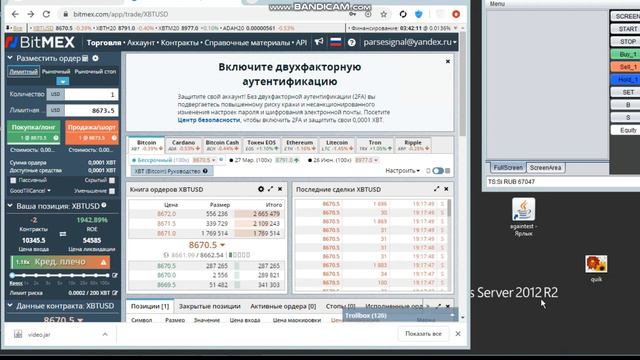This screenshot has height=360, width=640.
Task: Click the BitMEX logo
Action: (40, 42)
